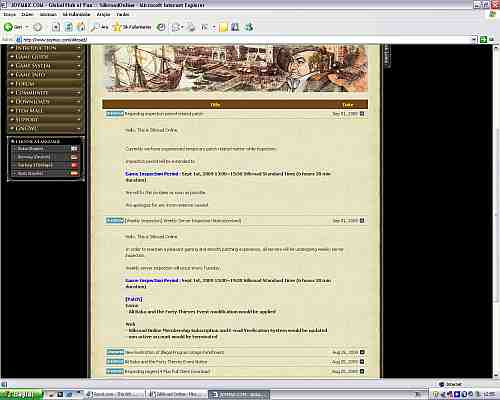Open the Görünüm (View) menu
Image resolution: width=500 pixels, height=400 pixels.
click(48, 14)
